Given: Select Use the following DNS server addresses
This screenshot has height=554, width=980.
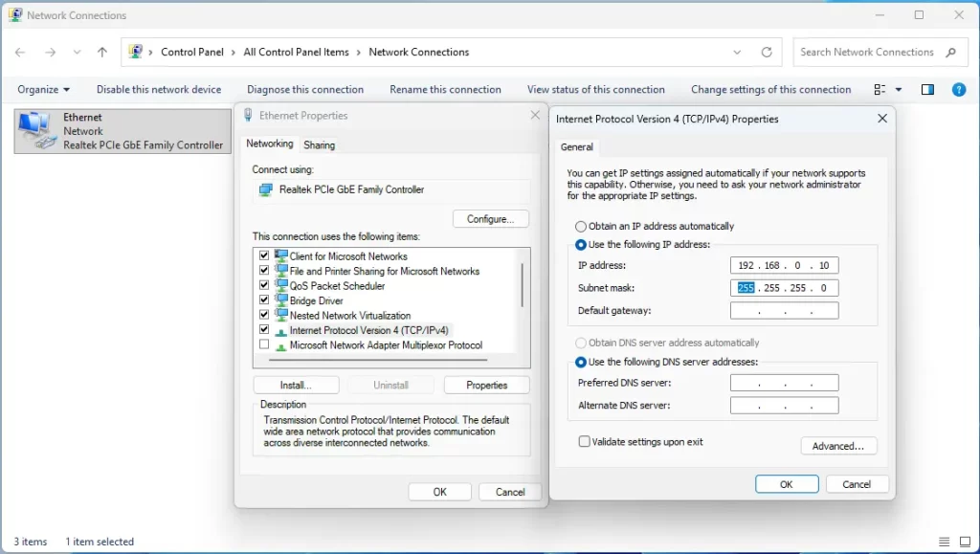Looking at the screenshot, I should point(581,362).
